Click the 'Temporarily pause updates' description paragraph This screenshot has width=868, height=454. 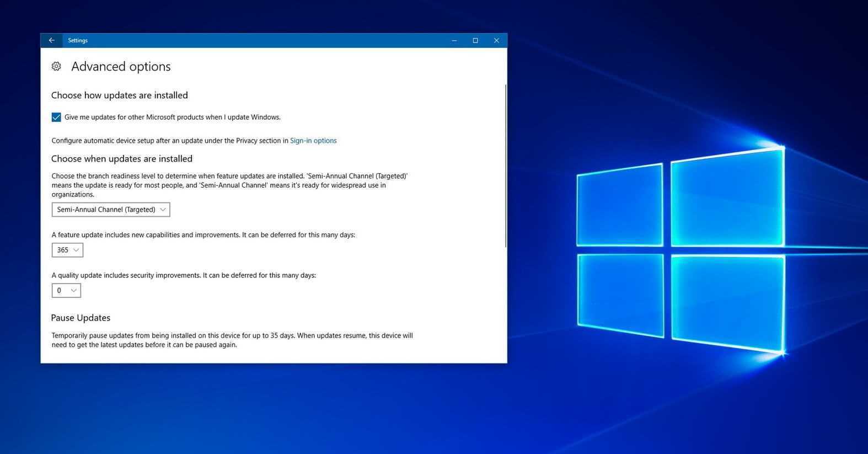(x=232, y=340)
